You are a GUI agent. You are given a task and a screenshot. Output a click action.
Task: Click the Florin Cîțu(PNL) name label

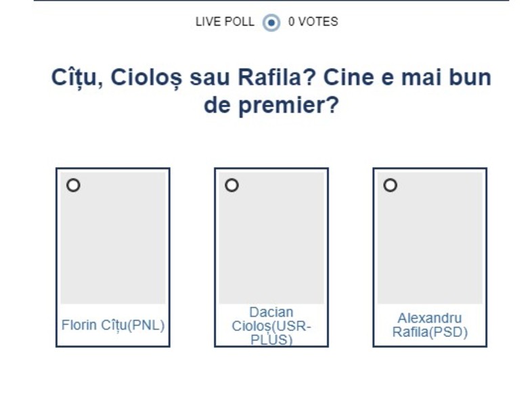[x=112, y=325]
